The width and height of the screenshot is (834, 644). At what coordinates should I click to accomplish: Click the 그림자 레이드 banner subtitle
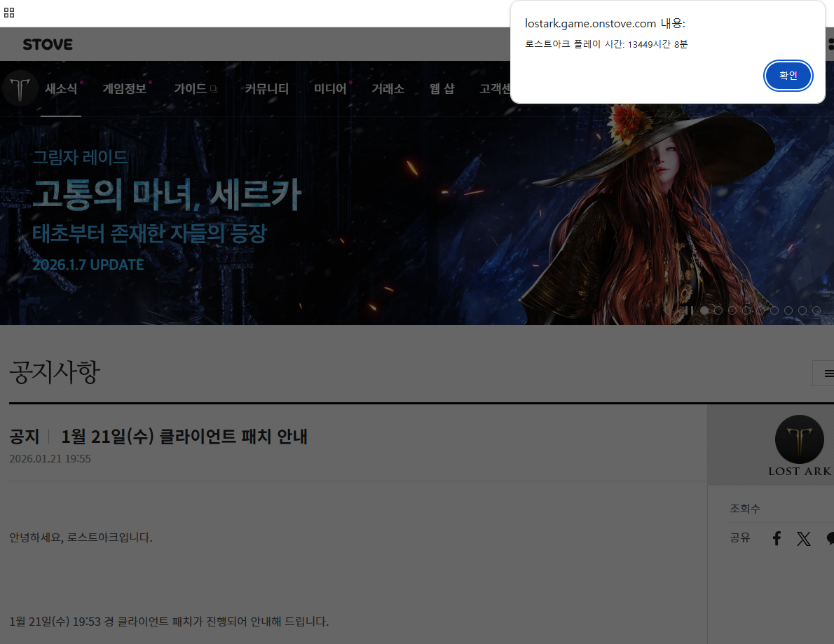(x=81, y=158)
